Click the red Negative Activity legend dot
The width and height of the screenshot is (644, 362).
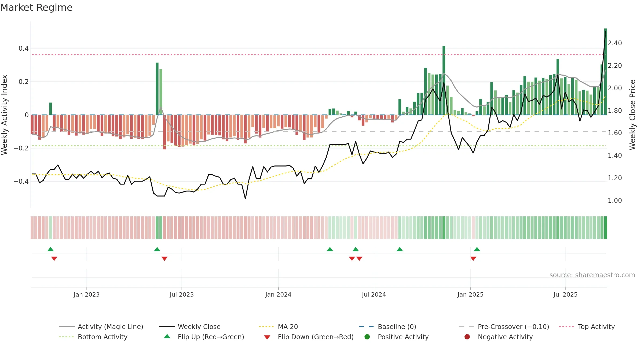(x=467, y=337)
